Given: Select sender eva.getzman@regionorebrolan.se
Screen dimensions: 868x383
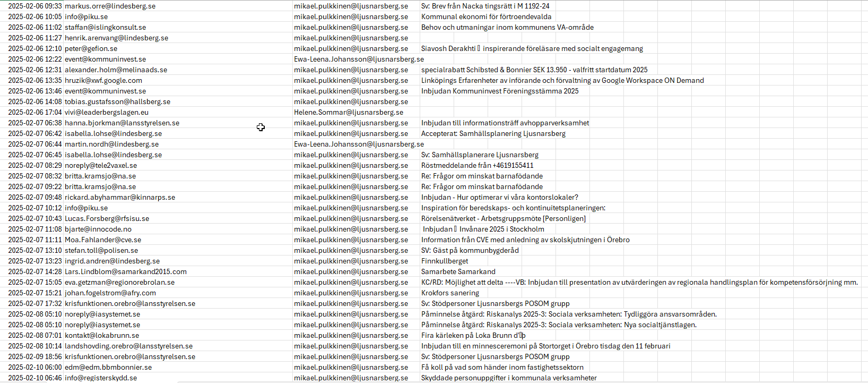Looking at the screenshot, I should tap(119, 282).
